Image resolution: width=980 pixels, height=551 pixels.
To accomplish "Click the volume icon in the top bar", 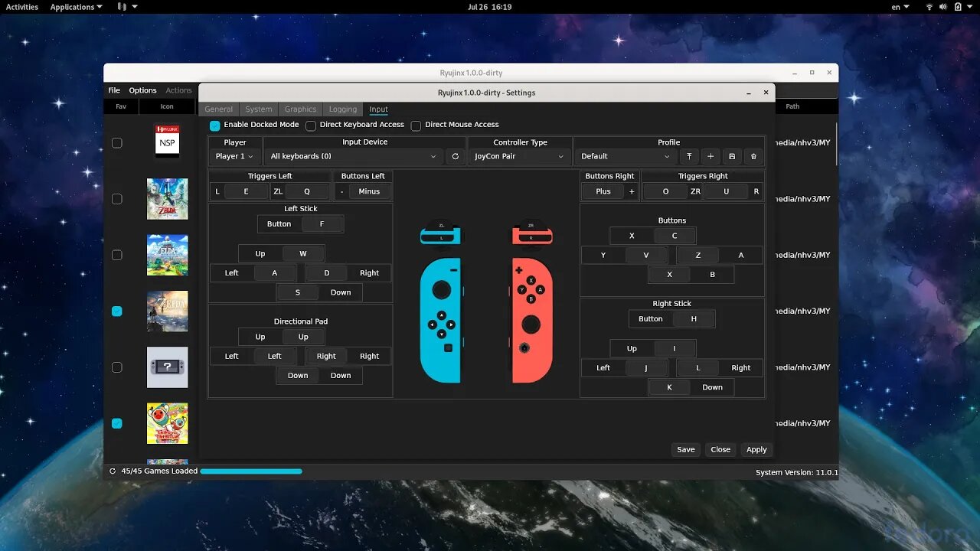I will click(x=944, y=7).
